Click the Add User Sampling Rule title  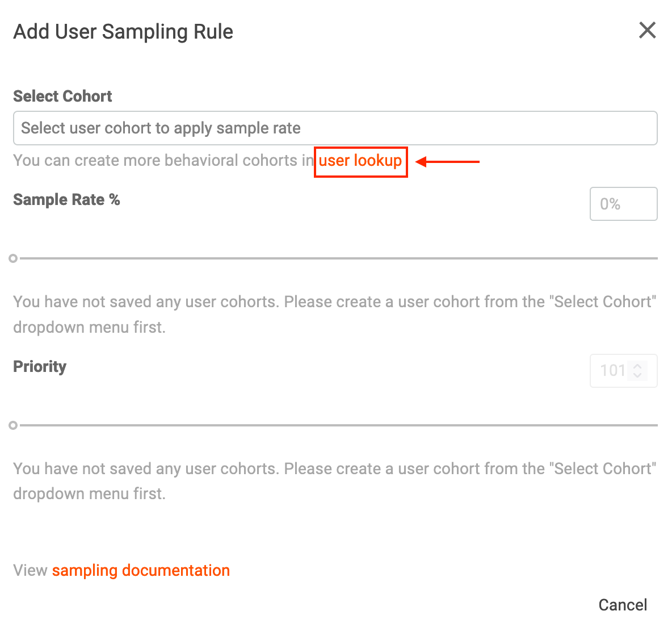tap(123, 31)
